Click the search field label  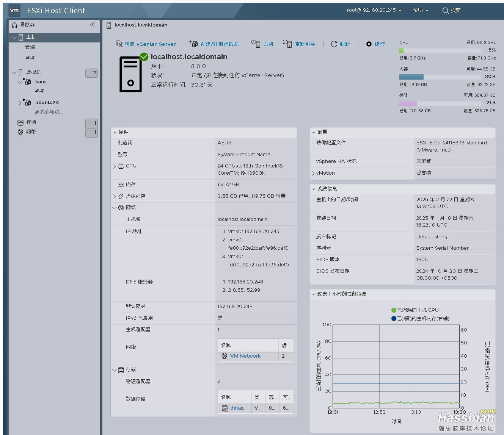point(456,11)
